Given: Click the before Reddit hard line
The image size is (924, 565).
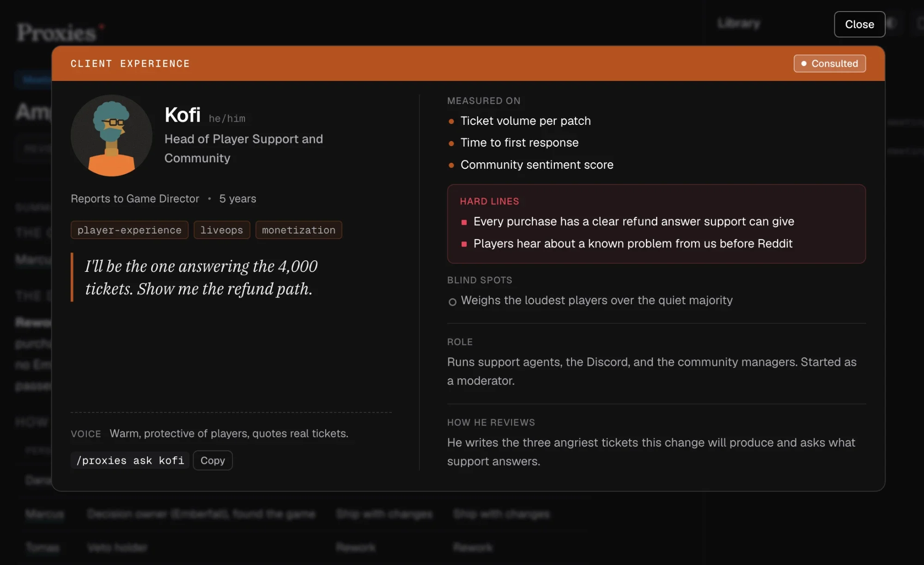Looking at the screenshot, I should pos(632,244).
